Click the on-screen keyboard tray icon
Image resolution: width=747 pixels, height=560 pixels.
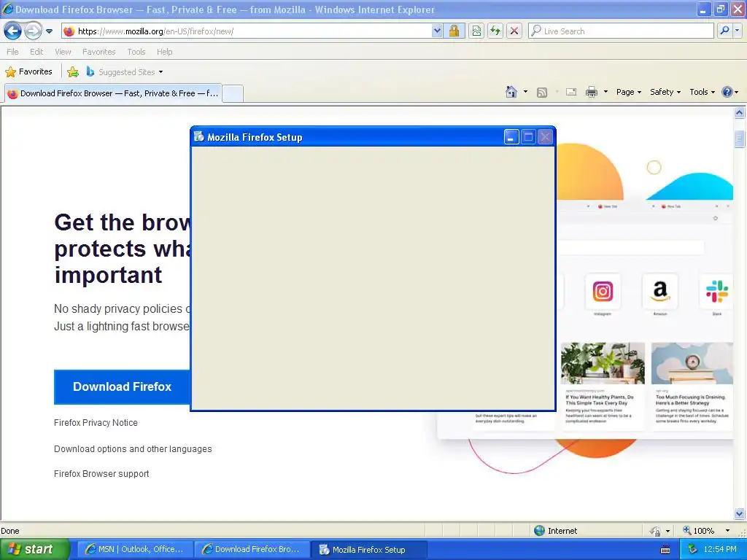coord(665,550)
